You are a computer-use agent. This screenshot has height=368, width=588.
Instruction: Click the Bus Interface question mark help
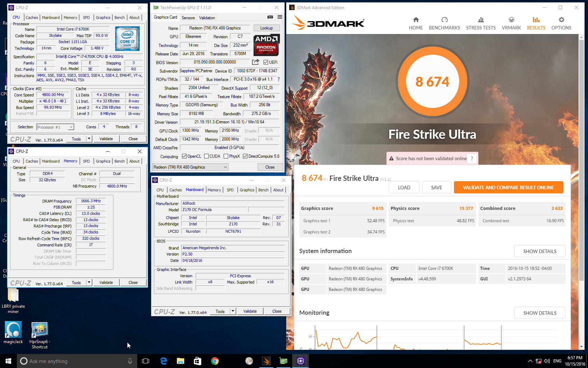coord(279,79)
